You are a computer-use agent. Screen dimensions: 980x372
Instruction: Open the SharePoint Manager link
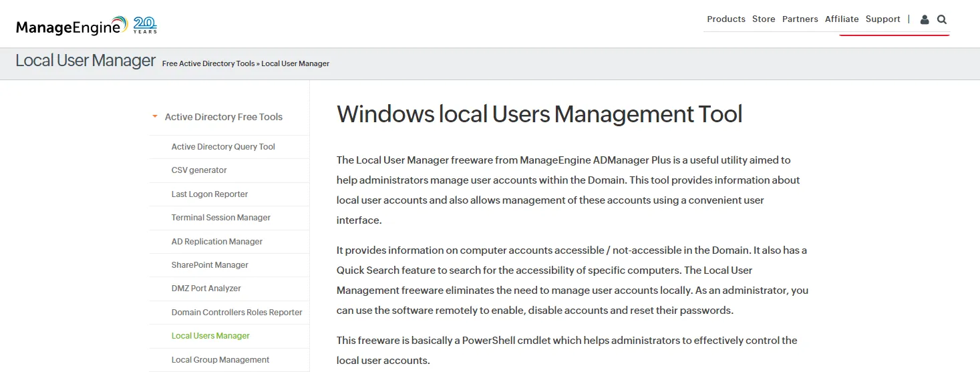coord(210,265)
